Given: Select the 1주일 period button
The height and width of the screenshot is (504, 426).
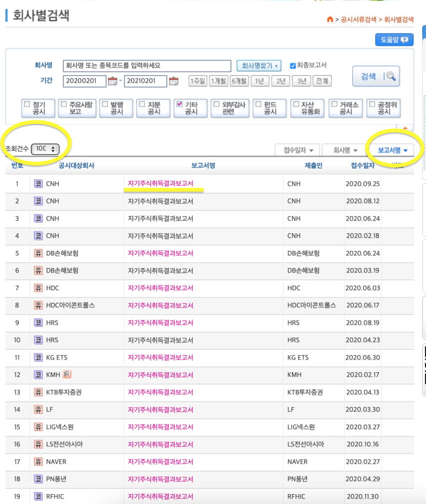Looking at the screenshot, I should point(197,81).
